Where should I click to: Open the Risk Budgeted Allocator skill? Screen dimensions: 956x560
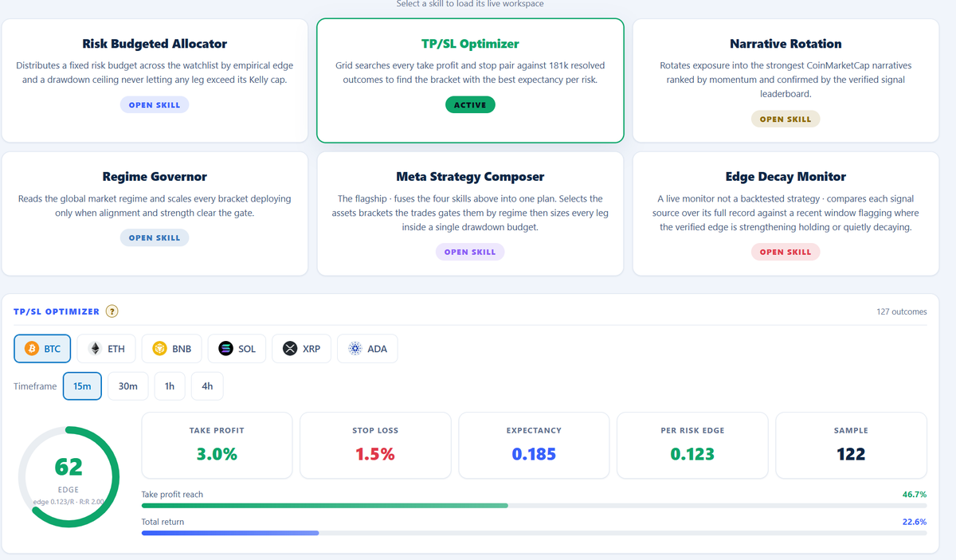pos(155,105)
